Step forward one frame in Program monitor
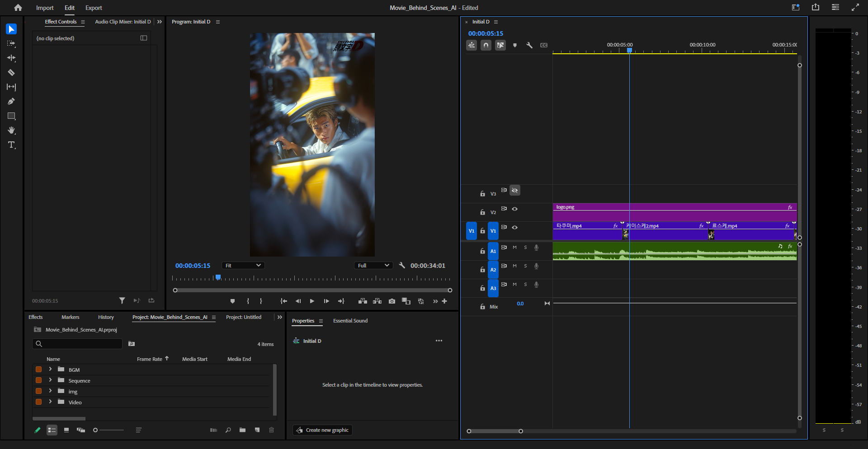This screenshot has height=449, width=868. click(x=326, y=301)
